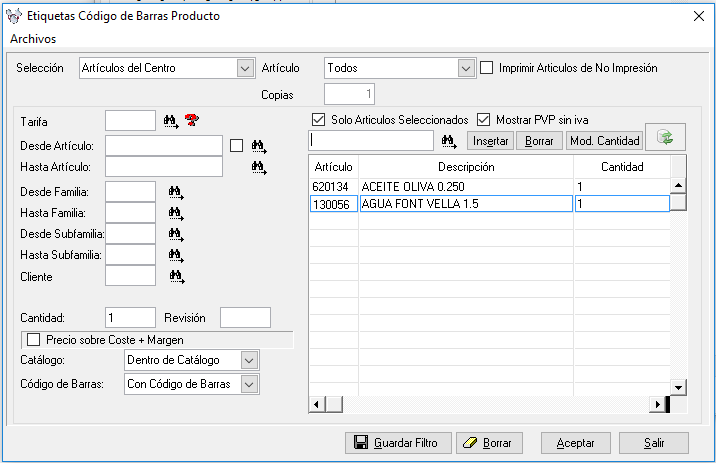Expand Código de Barras dropdown
The image size is (716, 463).
click(249, 384)
